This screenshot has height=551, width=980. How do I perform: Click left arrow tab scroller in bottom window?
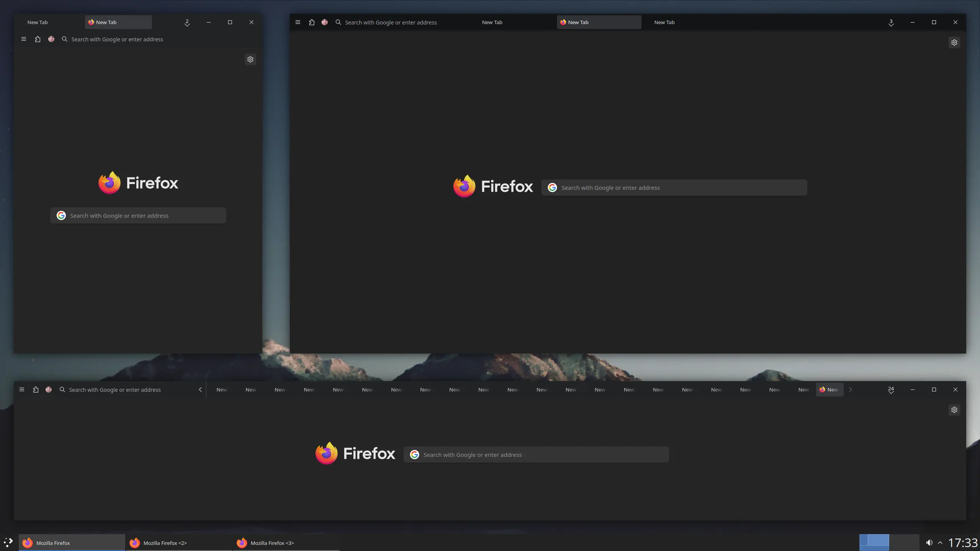tap(200, 389)
